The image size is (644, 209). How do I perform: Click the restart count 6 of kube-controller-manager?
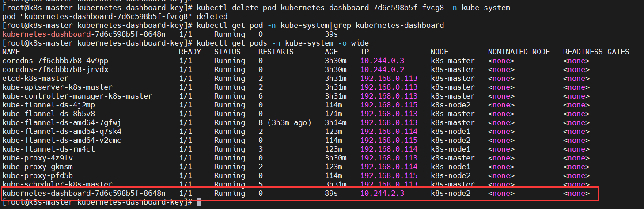[x=261, y=96]
